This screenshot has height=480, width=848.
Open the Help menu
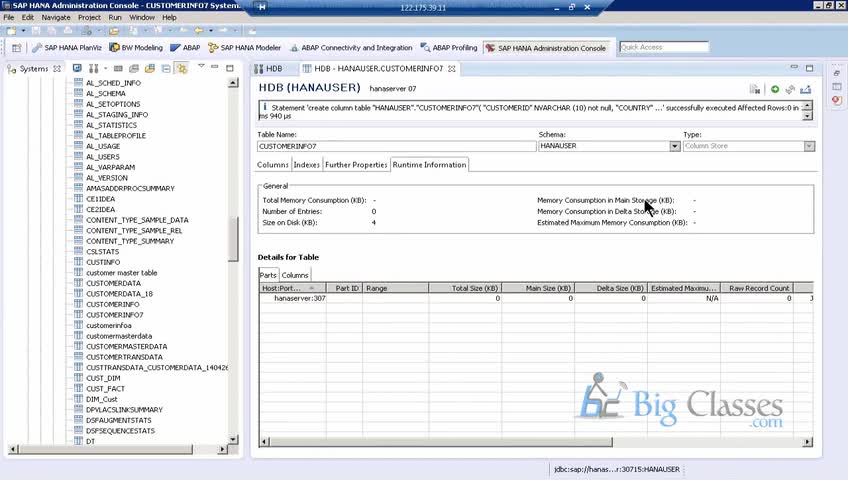[169, 17]
